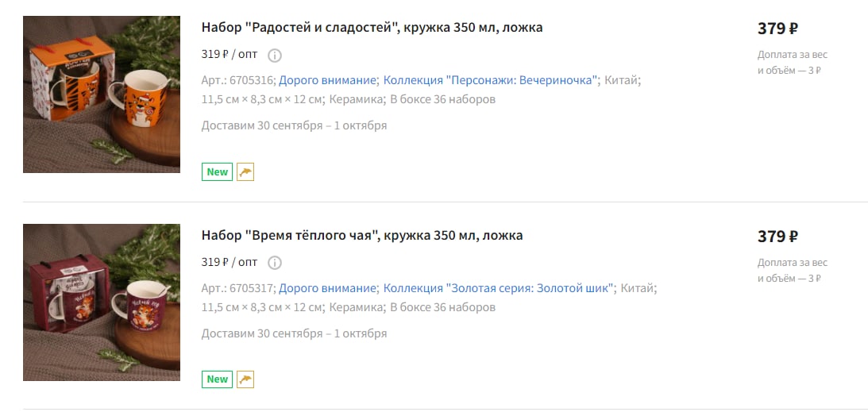The width and height of the screenshot is (868, 412).
Task: Click dolphin badge icon under Радостей и сладостей set
Action: click(x=245, y=172)
